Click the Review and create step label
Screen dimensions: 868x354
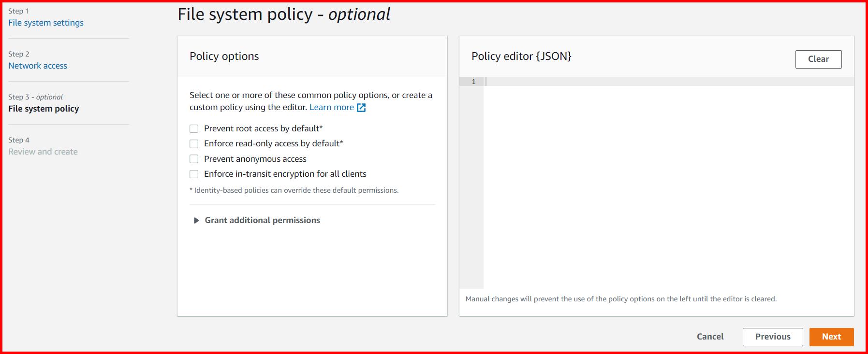point(43,151)
